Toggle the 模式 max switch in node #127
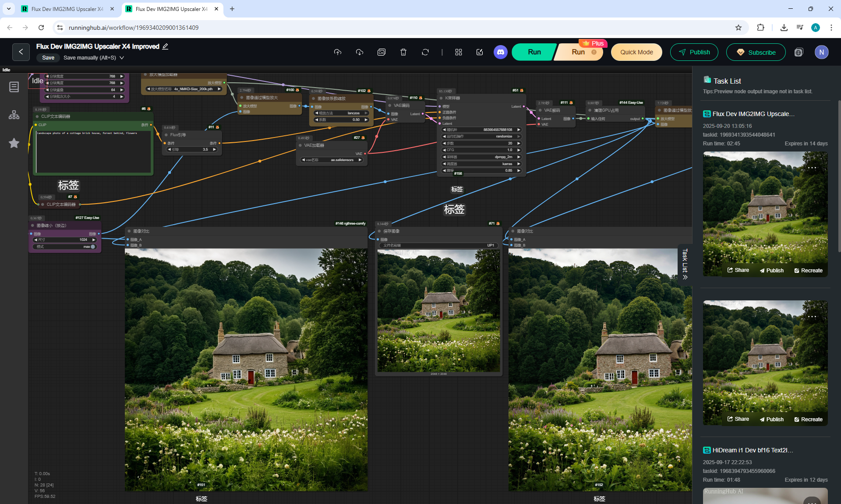This screenshot has width=841, height=504. [92, 247]
